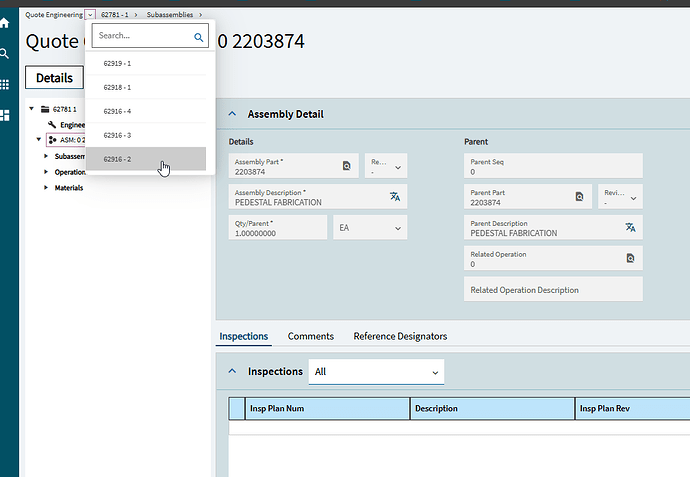Collapse the Inspections panel
Image resolution: width=690 pixels, height=477 pixels.
[232, 371]
